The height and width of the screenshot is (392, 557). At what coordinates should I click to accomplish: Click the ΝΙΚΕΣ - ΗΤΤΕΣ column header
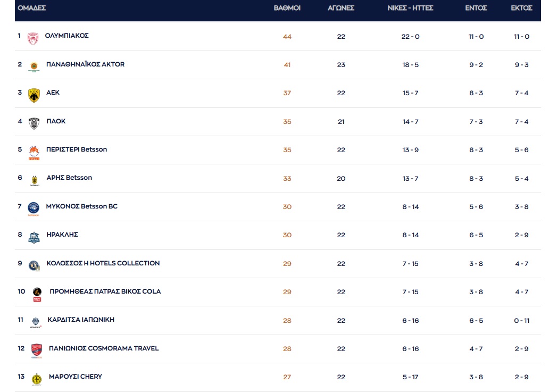coord(411,8)
